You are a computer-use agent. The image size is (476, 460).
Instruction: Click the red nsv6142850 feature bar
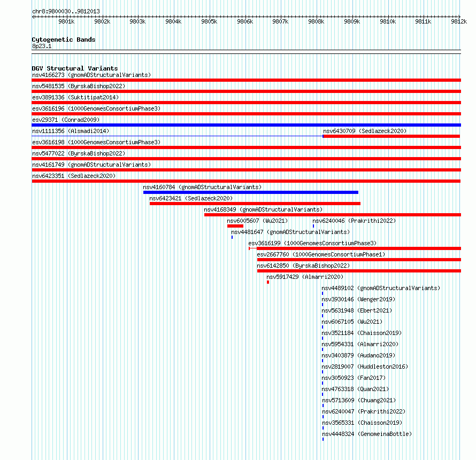pos(359,271)
